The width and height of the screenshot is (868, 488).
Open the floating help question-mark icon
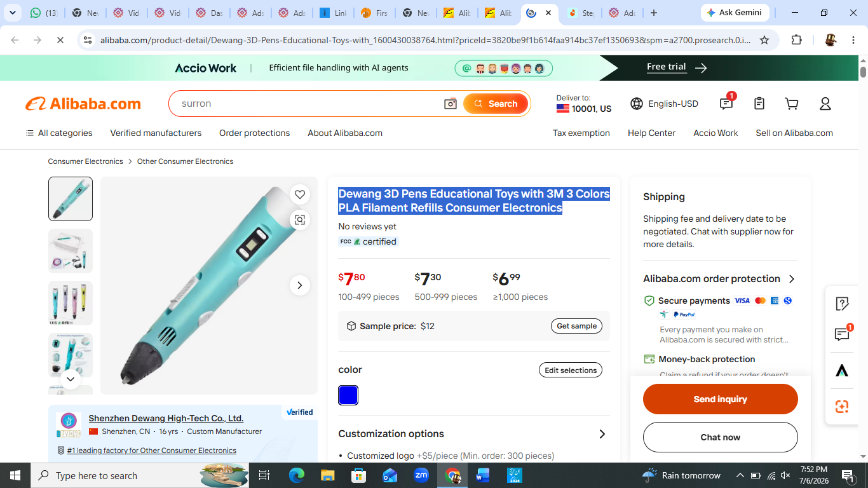click(x=842, y=304)
